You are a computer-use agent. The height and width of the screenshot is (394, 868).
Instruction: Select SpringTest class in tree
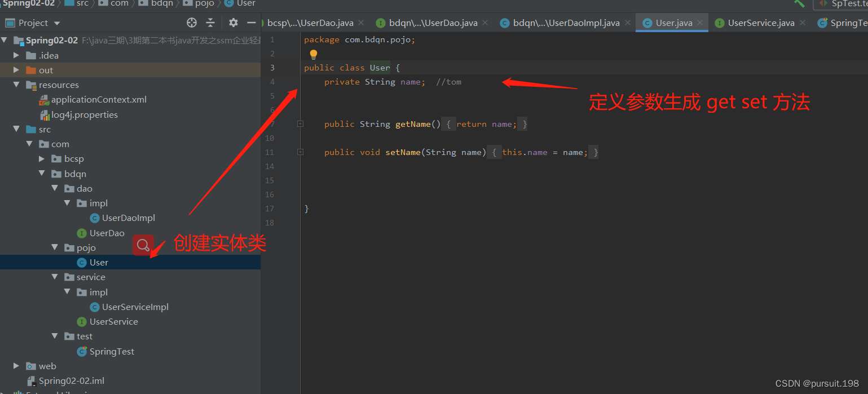[x=112, y=351]
